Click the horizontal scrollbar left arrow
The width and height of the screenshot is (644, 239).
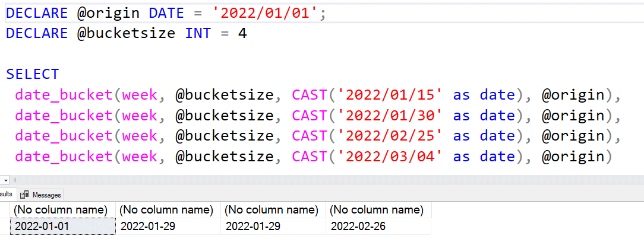coord(14,179)
